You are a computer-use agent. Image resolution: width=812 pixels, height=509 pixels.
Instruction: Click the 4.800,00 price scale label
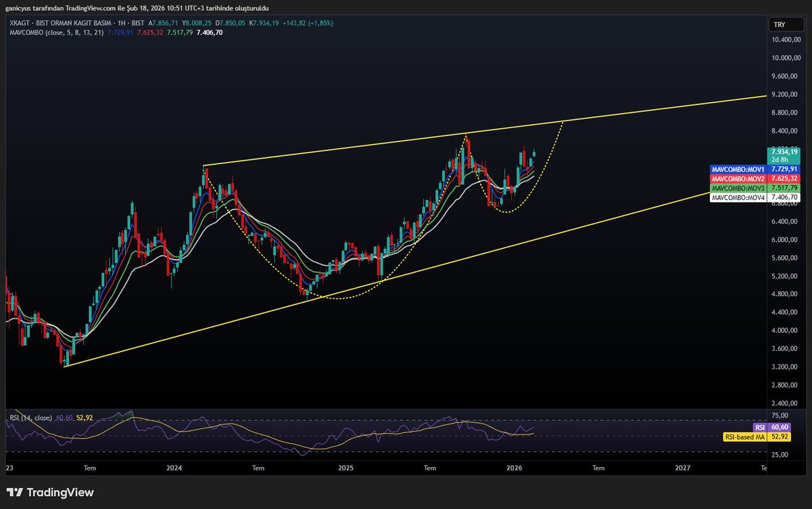pos(786,294)
